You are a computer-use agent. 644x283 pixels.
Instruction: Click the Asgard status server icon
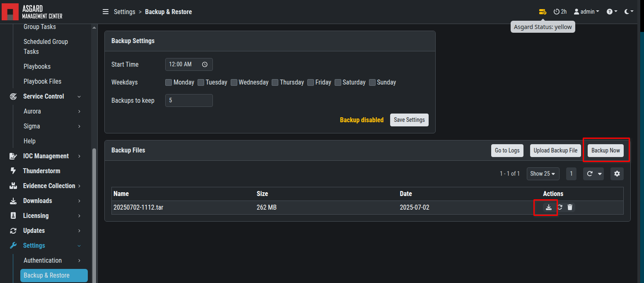(543, 12)
